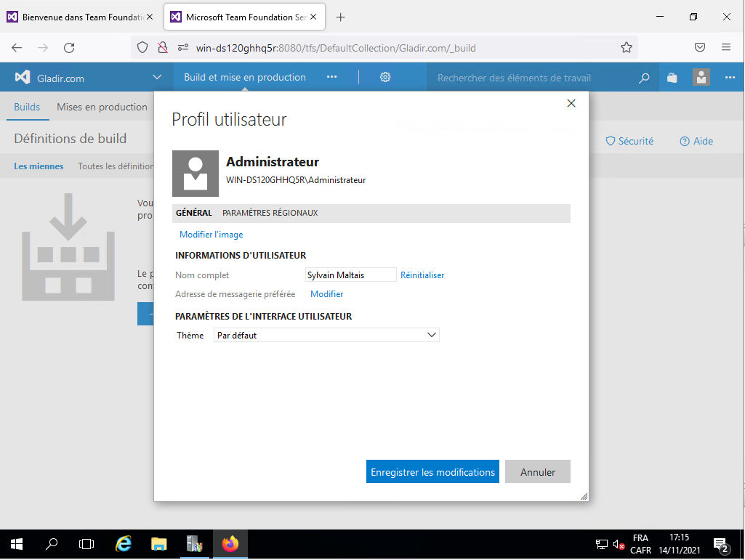This screenshot has width=745, height=560.
Task: Click Réinitialiser next to full name
Action: click(x=422, y=275)
